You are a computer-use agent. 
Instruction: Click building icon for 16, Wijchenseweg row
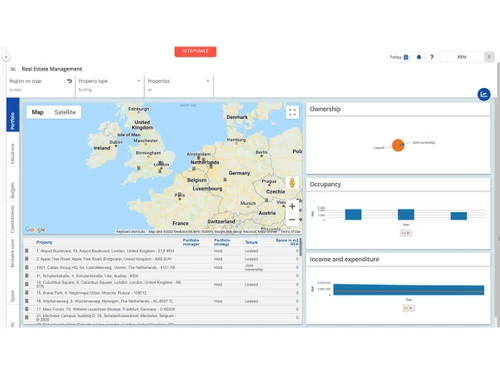(27, 301)
